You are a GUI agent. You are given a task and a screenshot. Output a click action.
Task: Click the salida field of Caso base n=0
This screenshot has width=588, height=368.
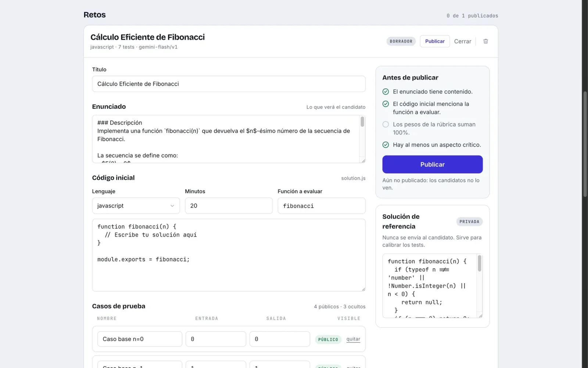click(280, 339)
